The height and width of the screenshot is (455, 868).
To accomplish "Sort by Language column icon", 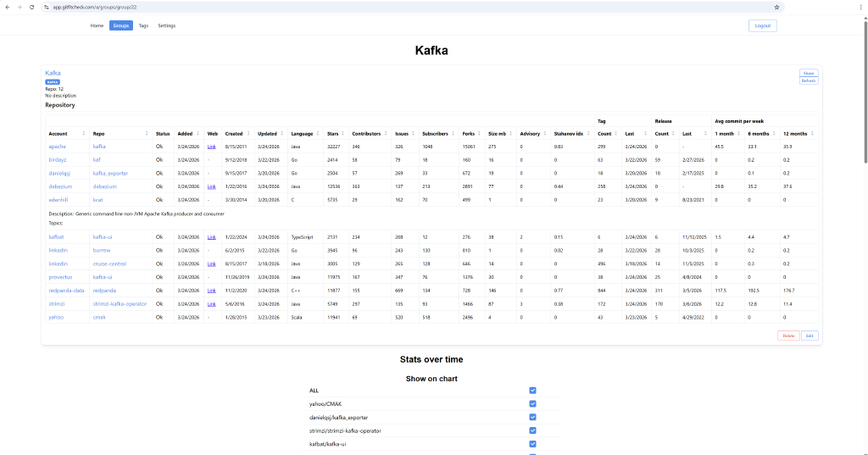I will pos(318,133).
